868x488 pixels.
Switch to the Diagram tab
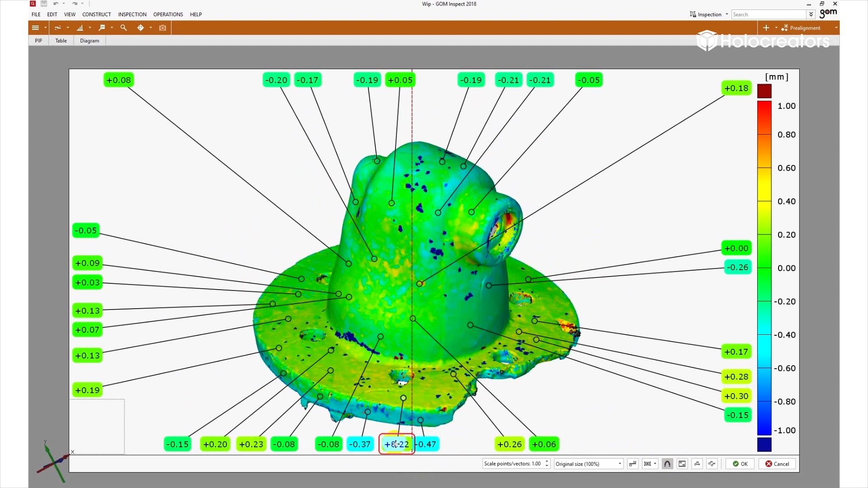[x=90, y=41]
